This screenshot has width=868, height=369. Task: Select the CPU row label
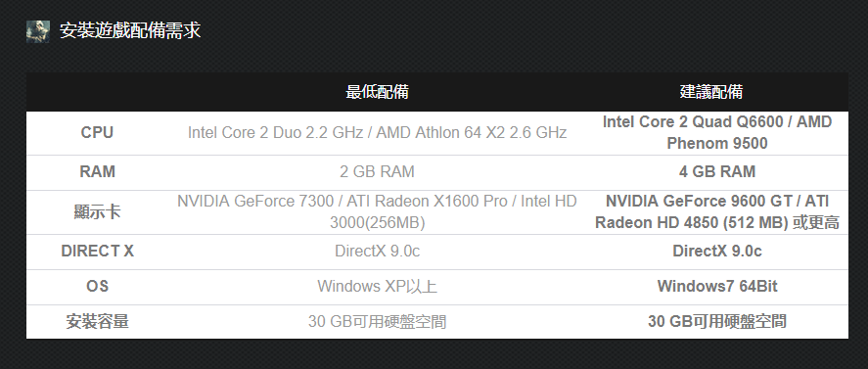click(97, 133)
